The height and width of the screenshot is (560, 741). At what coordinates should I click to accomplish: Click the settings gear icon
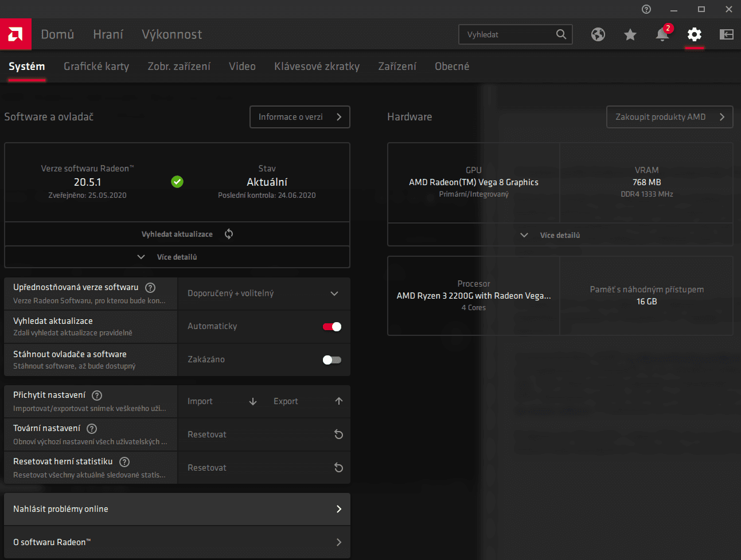pos(695,34)
